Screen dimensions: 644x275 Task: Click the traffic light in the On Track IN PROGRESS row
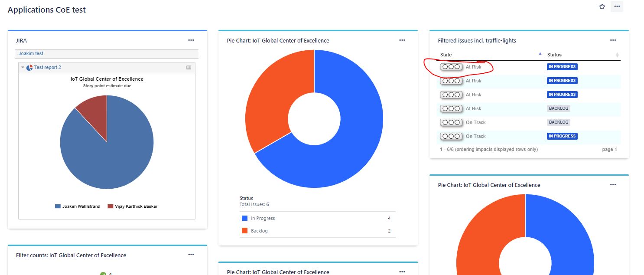coord(451,136)
